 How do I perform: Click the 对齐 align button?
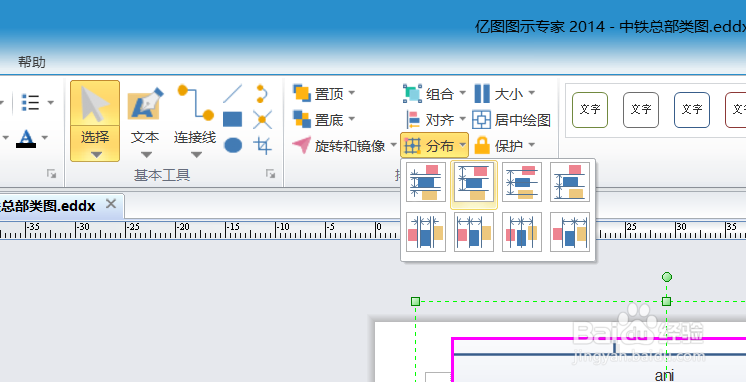pyautogui.click(x=430, y=119)
